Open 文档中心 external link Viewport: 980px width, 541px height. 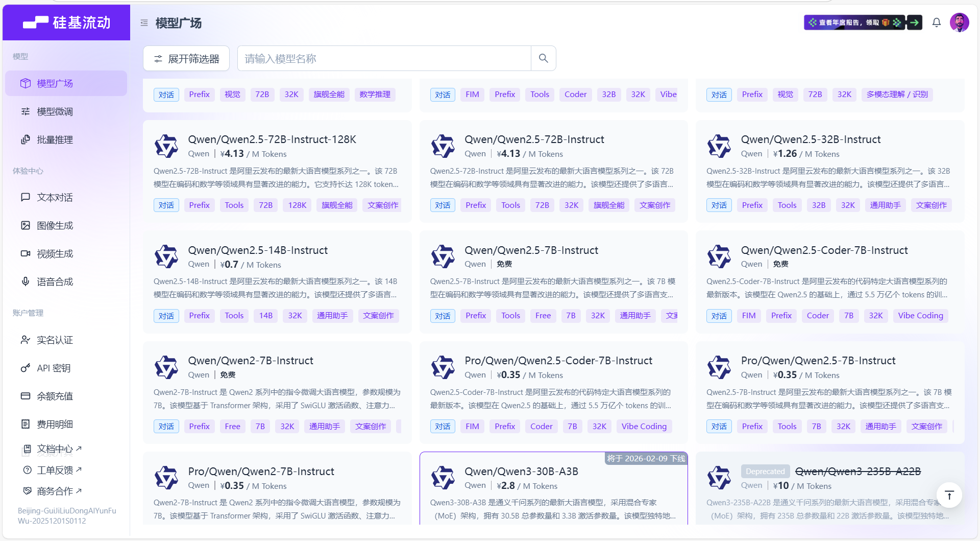59,449
